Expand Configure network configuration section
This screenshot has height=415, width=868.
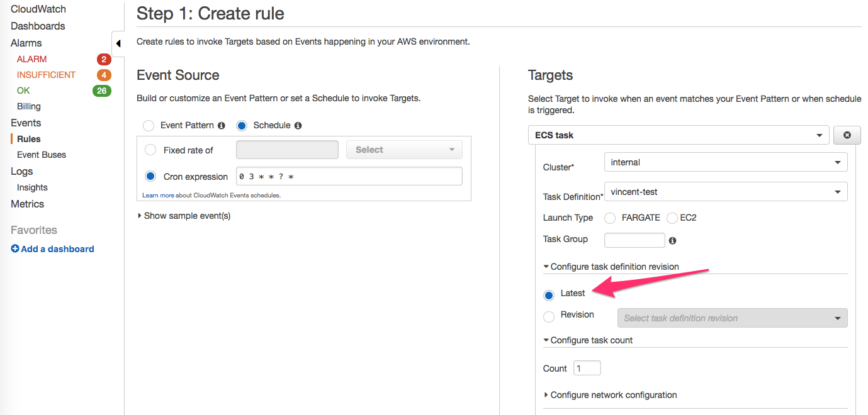610,395
